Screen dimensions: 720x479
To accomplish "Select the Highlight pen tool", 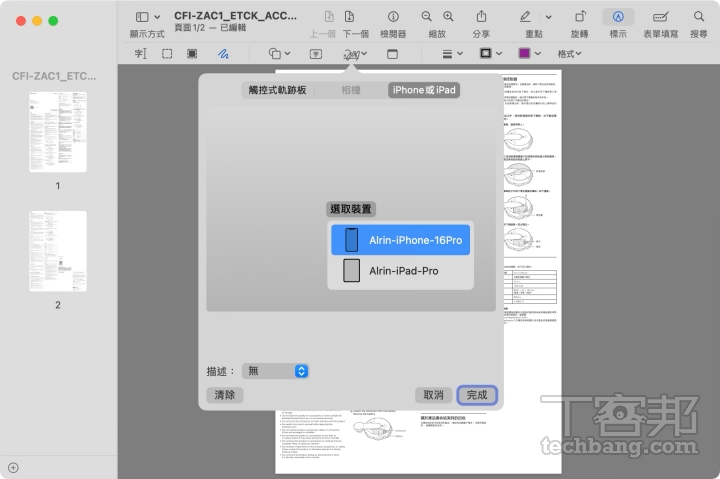I will [x=525, y=17].
